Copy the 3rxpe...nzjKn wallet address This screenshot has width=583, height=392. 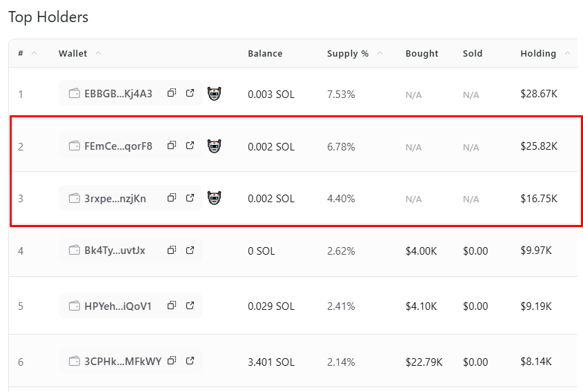click(171, 198)
